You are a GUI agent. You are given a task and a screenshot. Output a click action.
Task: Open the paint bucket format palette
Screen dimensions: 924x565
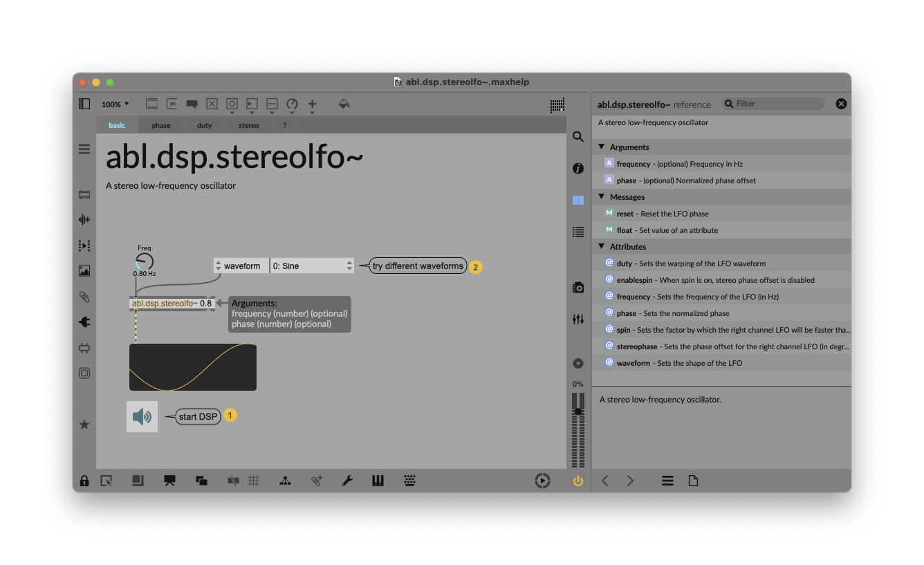(x=344, y=104)
